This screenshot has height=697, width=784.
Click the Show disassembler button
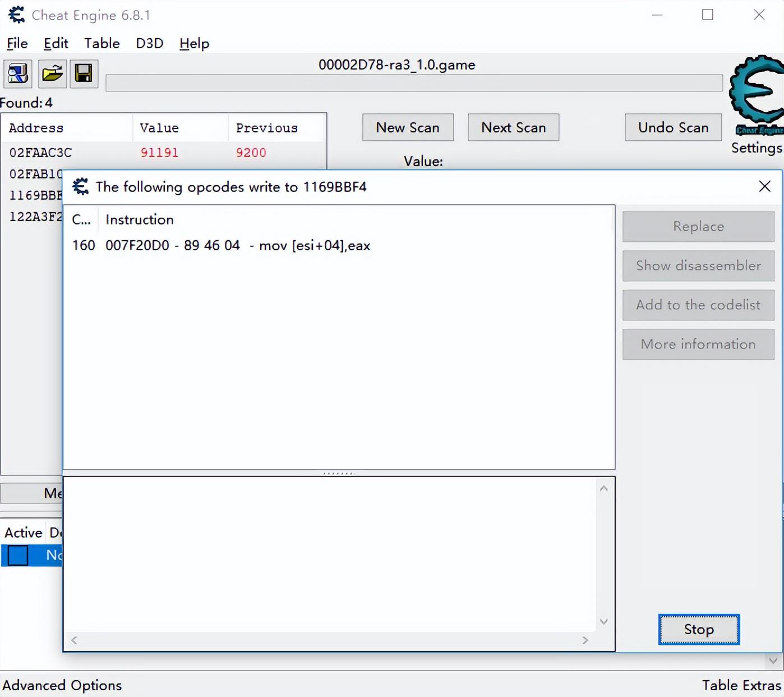(x=698, y=265)
